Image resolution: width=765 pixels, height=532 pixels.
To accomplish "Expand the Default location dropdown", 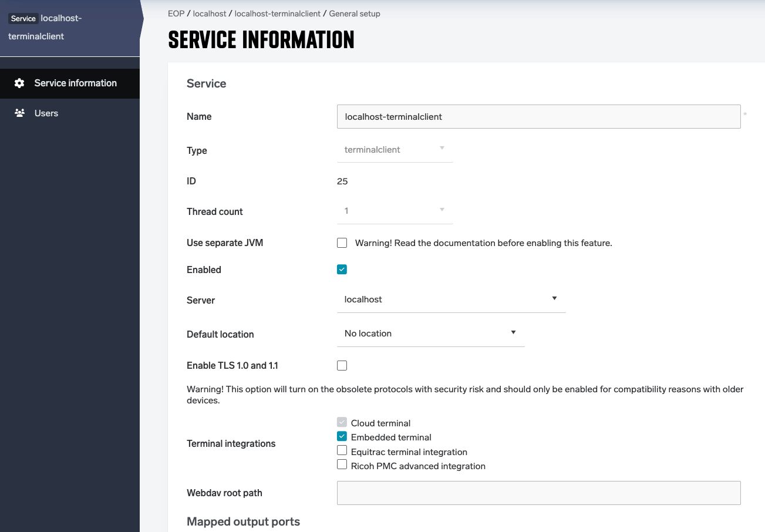I will click(430, 334).
